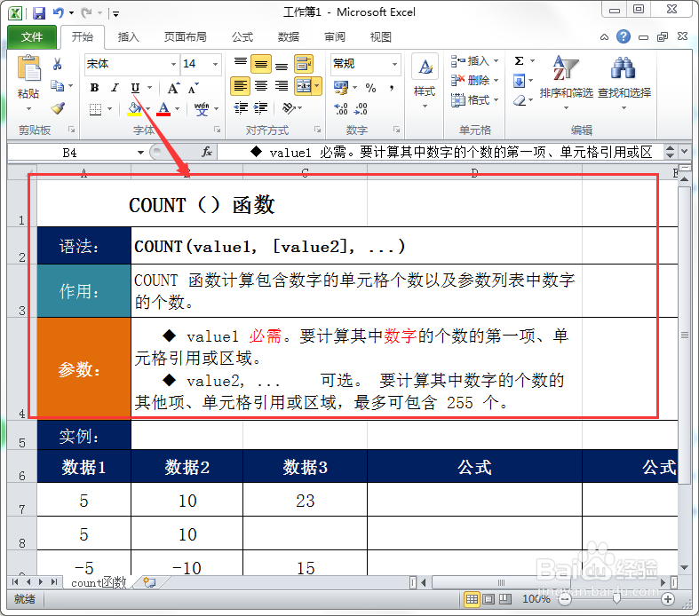The width and height of the screenshot is (699, 616).
Task: Click the percent style icon
Action: [x=371, y=88]
